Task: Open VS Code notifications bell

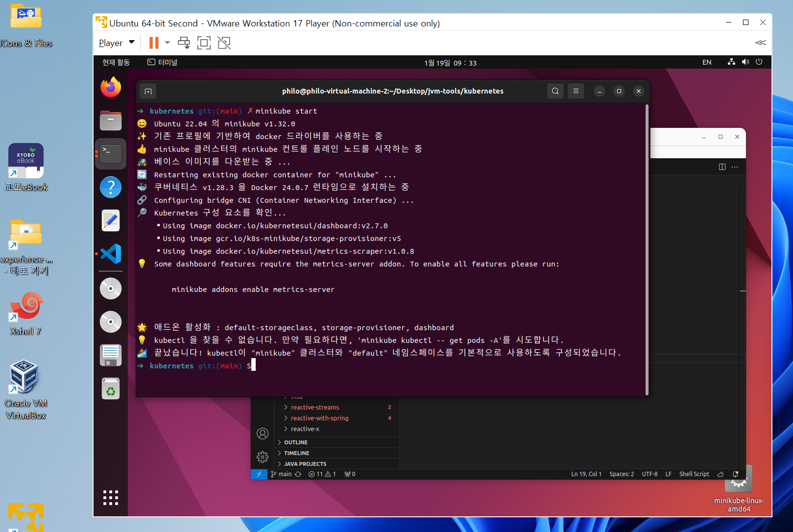Action: [x=736, y=474]
